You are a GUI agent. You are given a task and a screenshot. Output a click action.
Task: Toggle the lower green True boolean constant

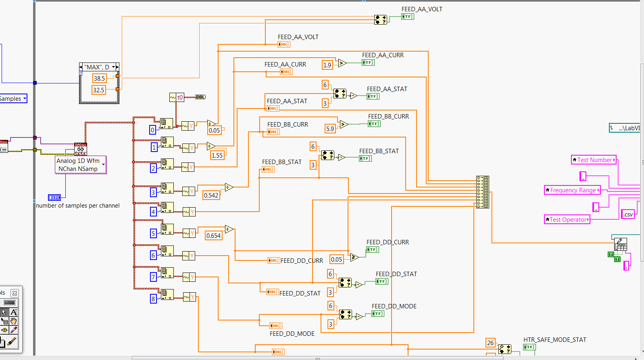617,259
